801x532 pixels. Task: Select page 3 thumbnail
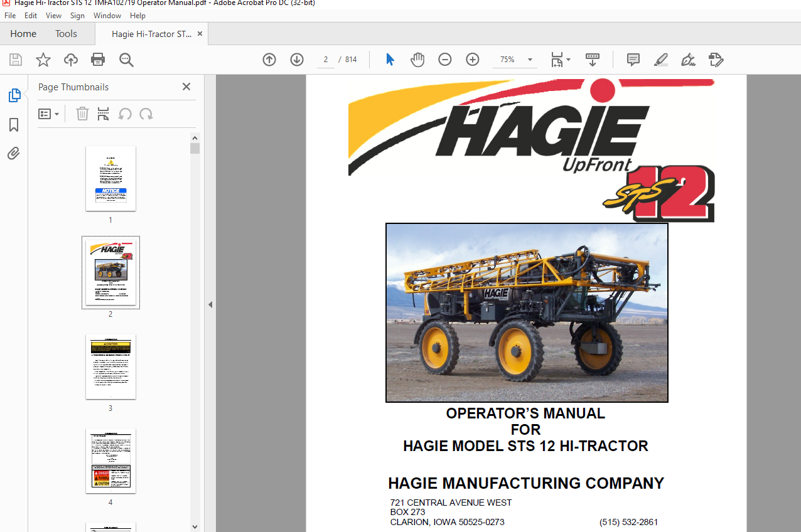point(110,367)
